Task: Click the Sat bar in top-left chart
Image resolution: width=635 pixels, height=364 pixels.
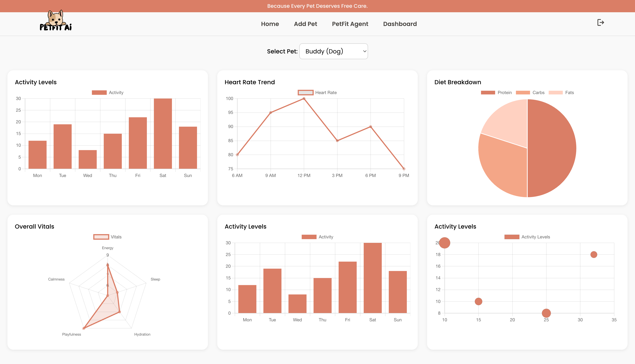Action: (163, 134)
